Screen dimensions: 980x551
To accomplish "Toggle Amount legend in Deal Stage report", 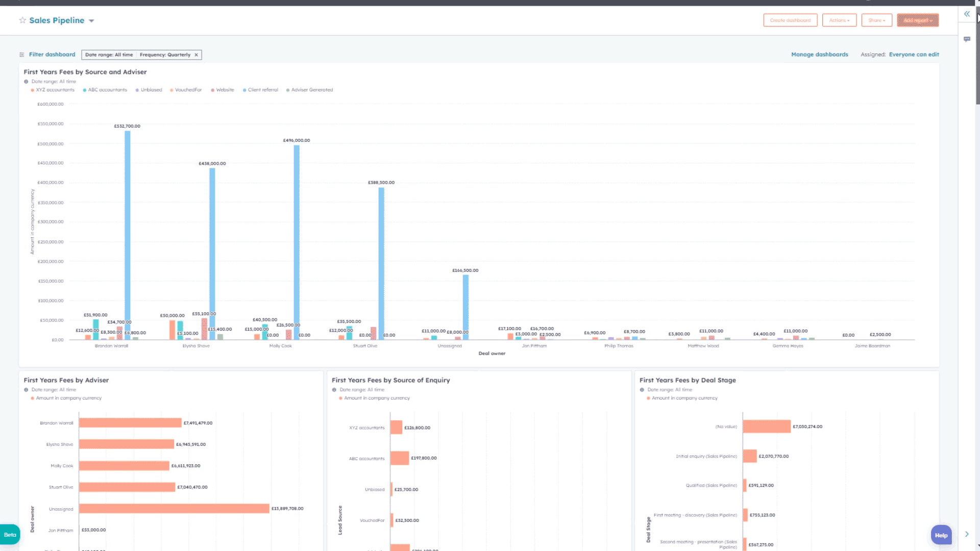I will coord(682,398).
